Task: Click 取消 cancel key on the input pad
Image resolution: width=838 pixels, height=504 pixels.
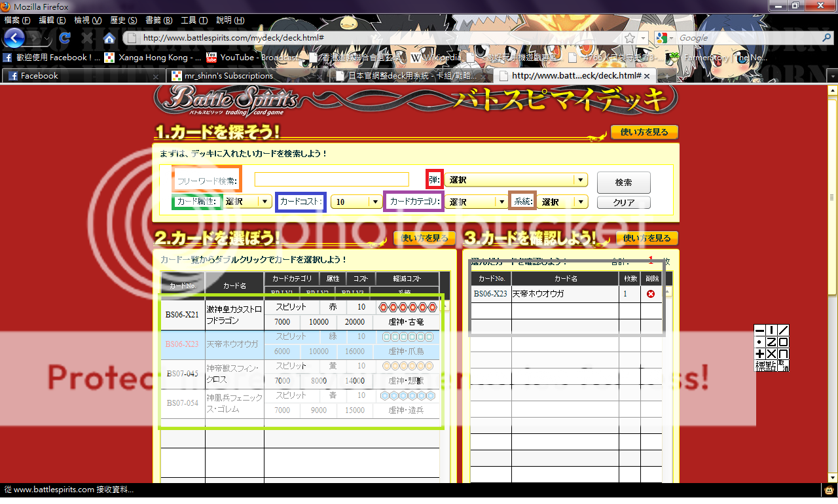Action: coord(783,365)
